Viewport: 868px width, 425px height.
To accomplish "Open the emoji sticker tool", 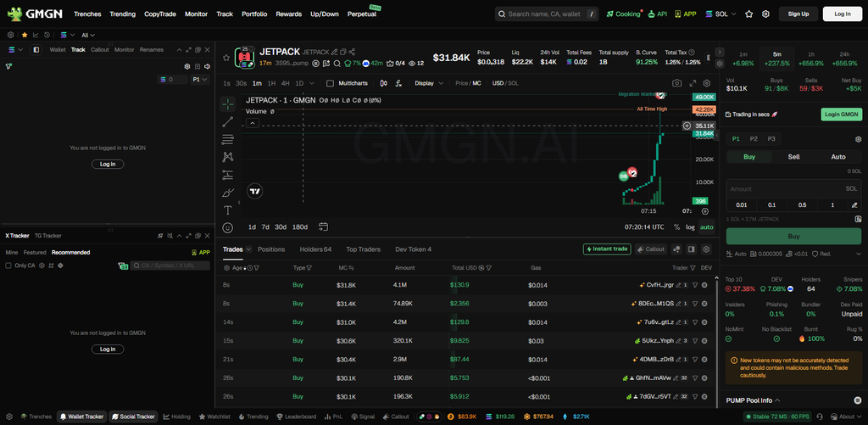I will (x=227, y=227).
